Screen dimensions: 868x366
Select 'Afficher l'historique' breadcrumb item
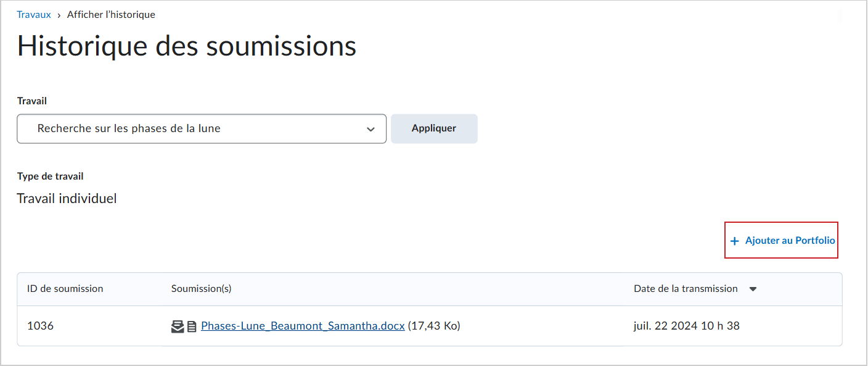[111, 14]
